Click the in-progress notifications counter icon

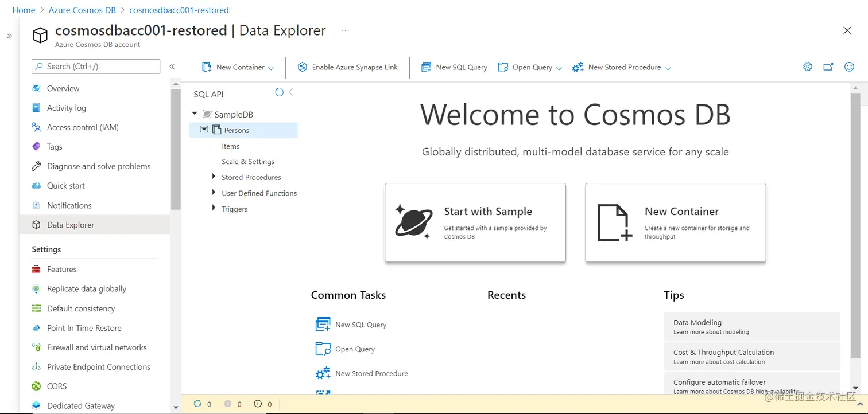tap(197, 404)
